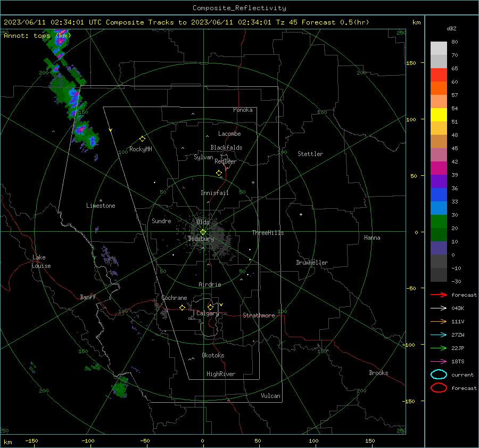
Task: Select the Stettler label
Action: (x=310, y=154)
